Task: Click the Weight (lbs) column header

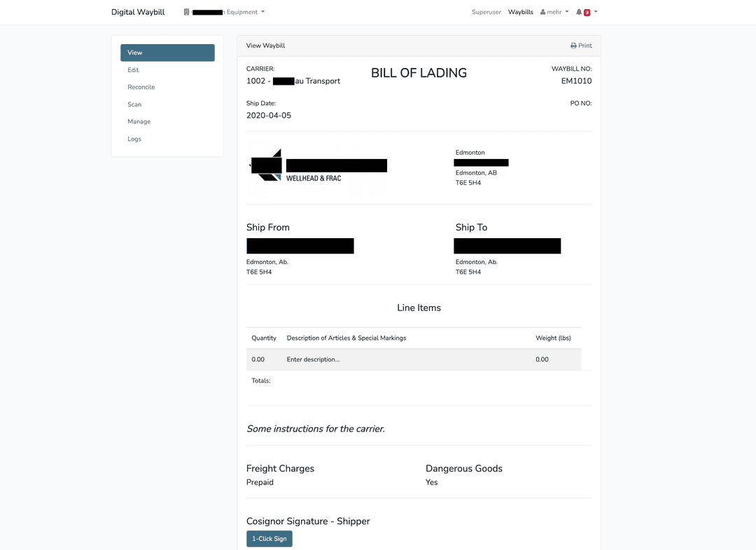Action: 553,338
